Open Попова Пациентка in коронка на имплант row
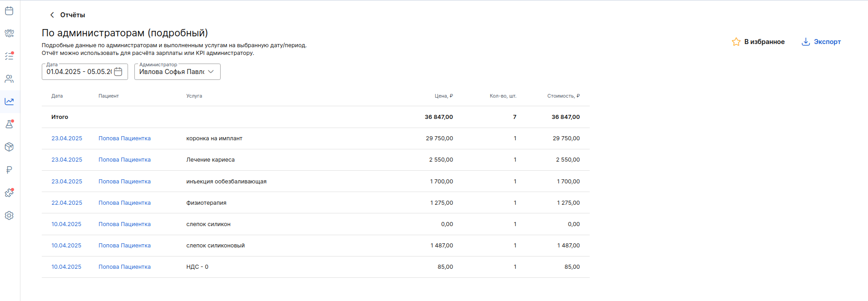This screenshot has width=868, height=301. pos(124,138)
